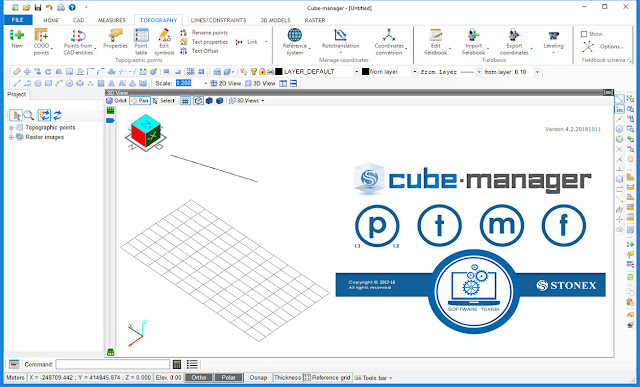Click the Points from CAD entities icon
This screenshot has height=387, width=640.
tap(78, 35)
